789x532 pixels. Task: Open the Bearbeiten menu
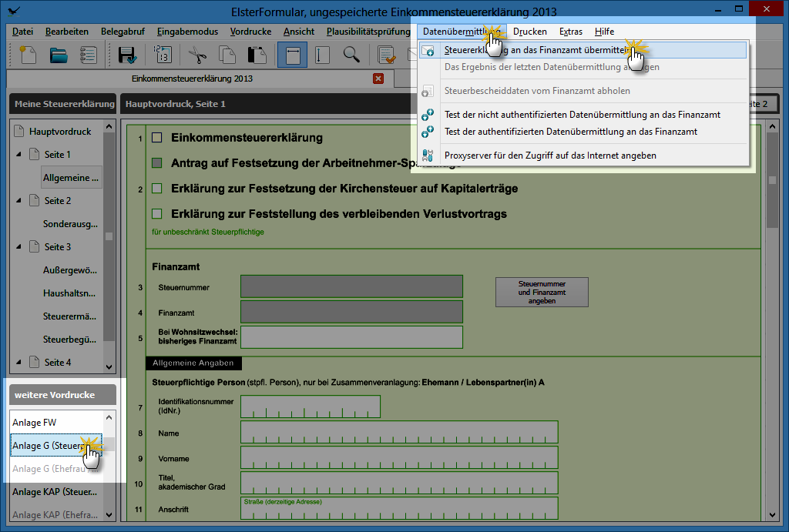pyautogui.click(x=67, y=32)
